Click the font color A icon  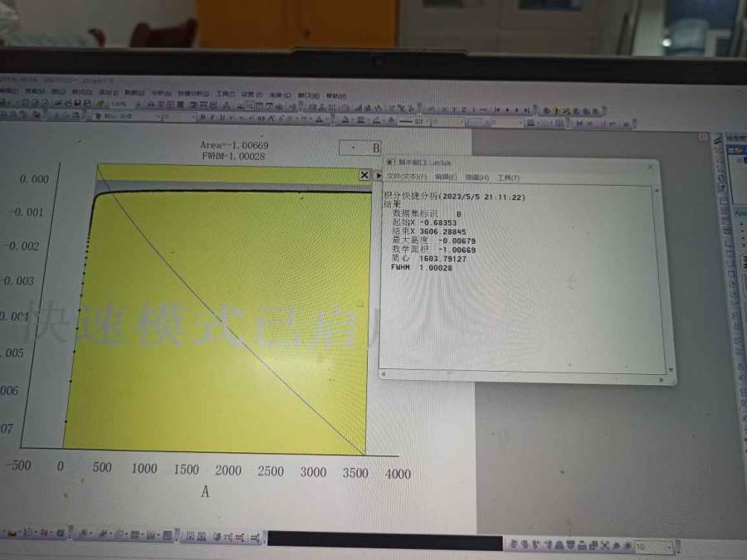[x=320, y=119]
